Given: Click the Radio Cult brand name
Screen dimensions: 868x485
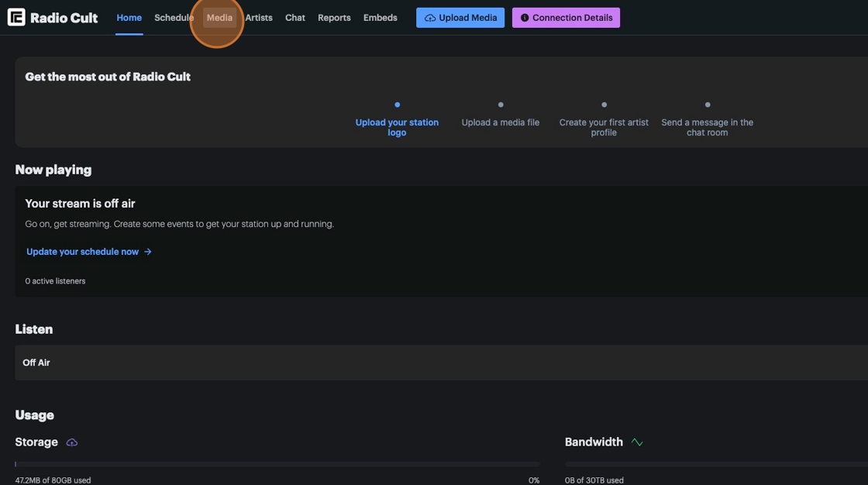Looking at the screenshot, I should coord(64,18).
